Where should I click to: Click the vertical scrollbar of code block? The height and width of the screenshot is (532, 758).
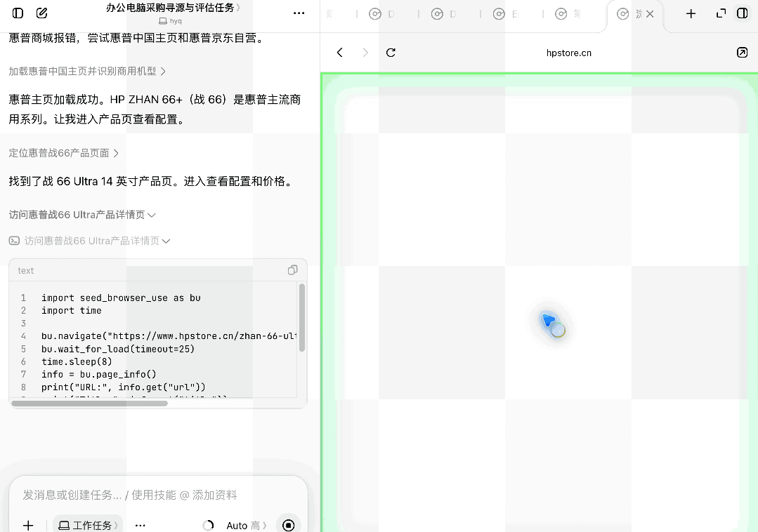pos(302,317)
